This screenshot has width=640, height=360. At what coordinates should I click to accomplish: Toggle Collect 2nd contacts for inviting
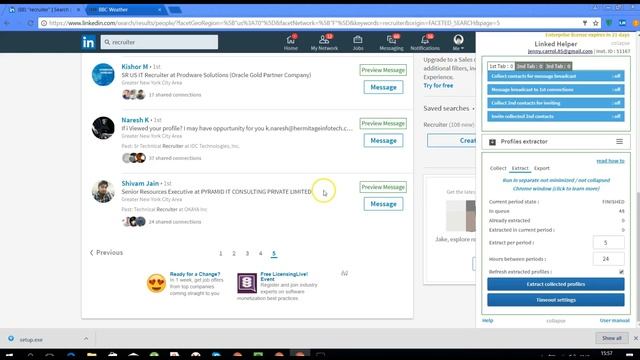pos(556,103)
